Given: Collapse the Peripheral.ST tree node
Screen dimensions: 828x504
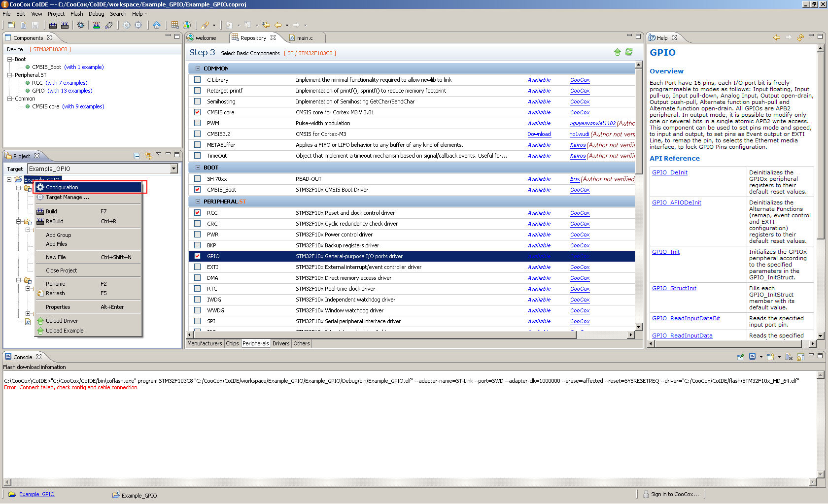Looking at the screenshot, I should coord(9,75).
